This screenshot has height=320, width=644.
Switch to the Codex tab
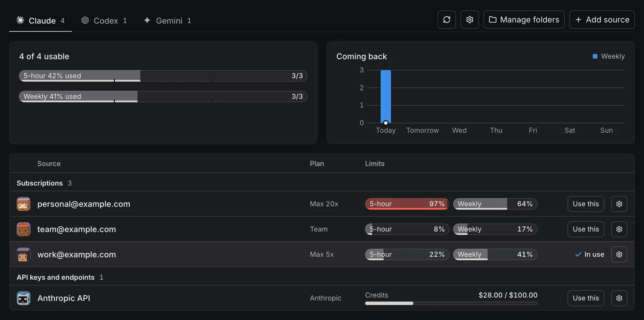coord(104,21)
